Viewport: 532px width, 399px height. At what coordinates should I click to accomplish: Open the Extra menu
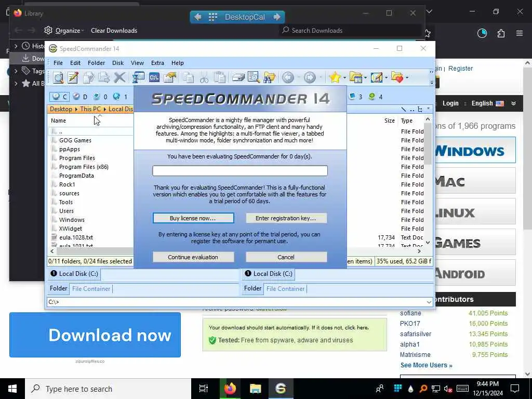(x=157, y=63)
